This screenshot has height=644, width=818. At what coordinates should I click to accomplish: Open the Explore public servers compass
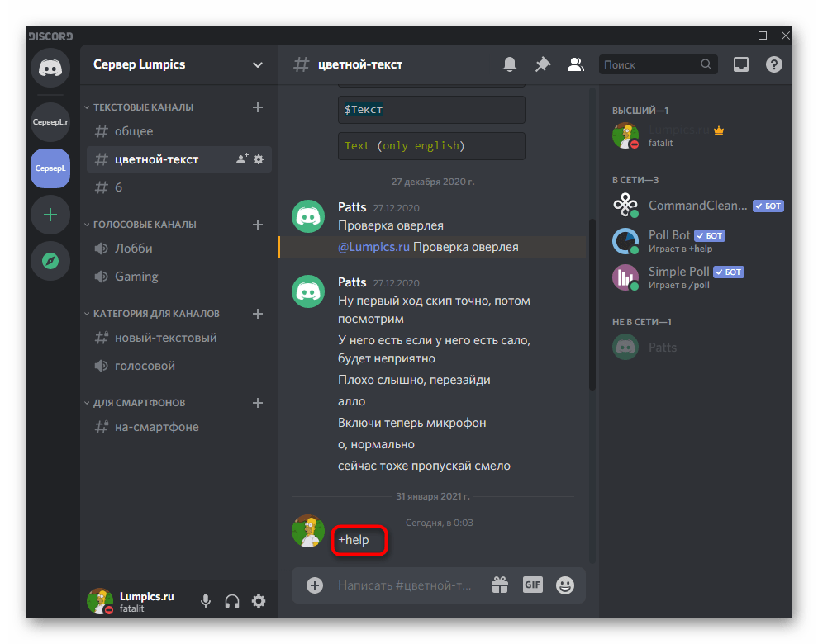pos(50,261)
